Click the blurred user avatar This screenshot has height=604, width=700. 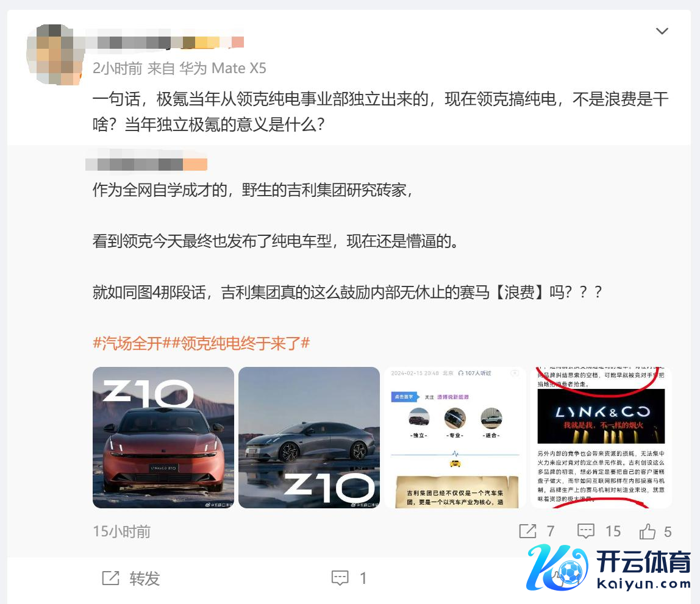(x=55, y=54)
